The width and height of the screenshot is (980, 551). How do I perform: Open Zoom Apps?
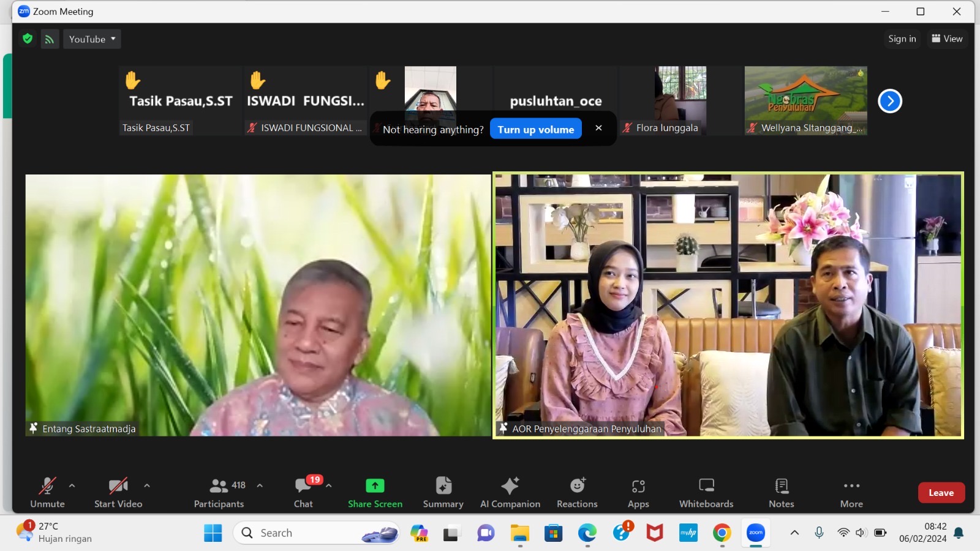point(638,492)
